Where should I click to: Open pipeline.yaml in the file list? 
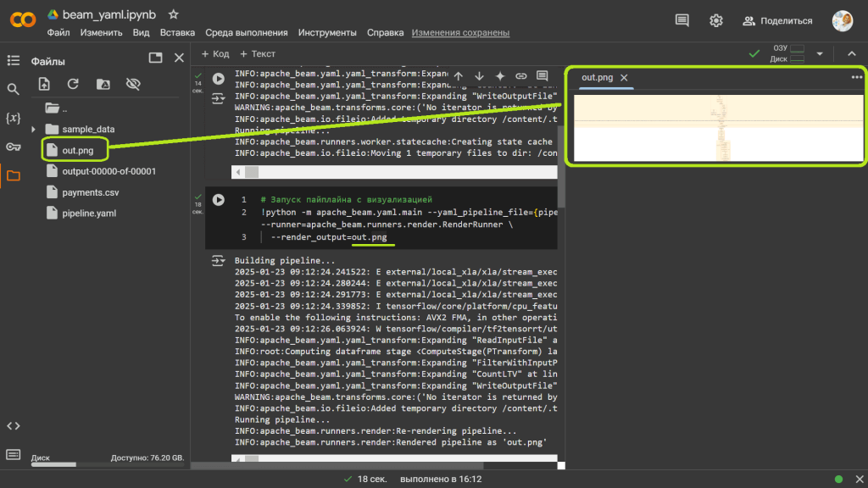(x=89, y=213)
